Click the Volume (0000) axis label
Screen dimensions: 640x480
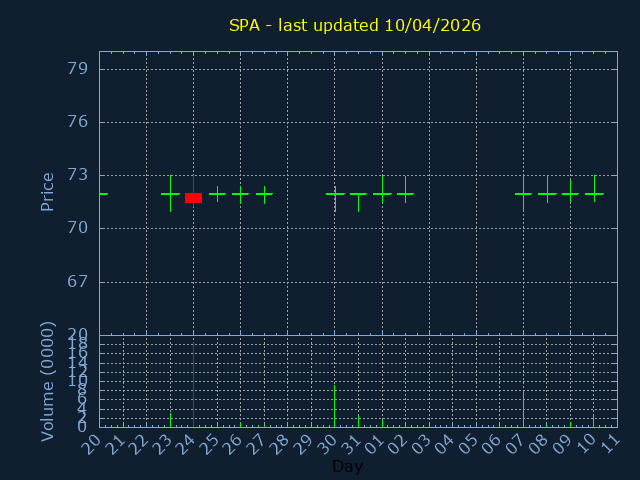[47, 381]
